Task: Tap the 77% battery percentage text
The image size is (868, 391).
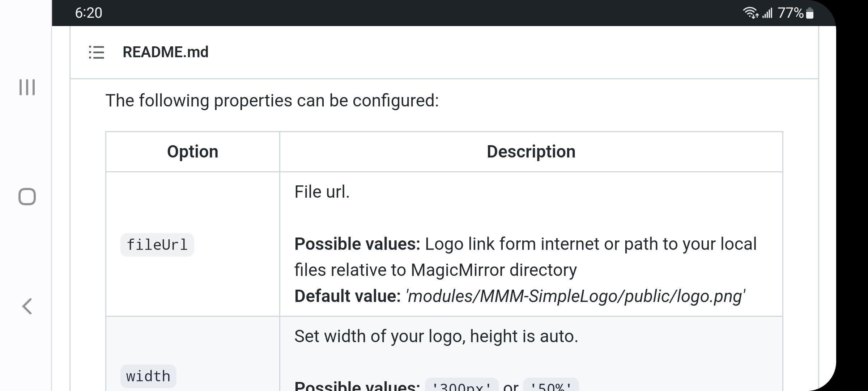Action: click(791, 13)
